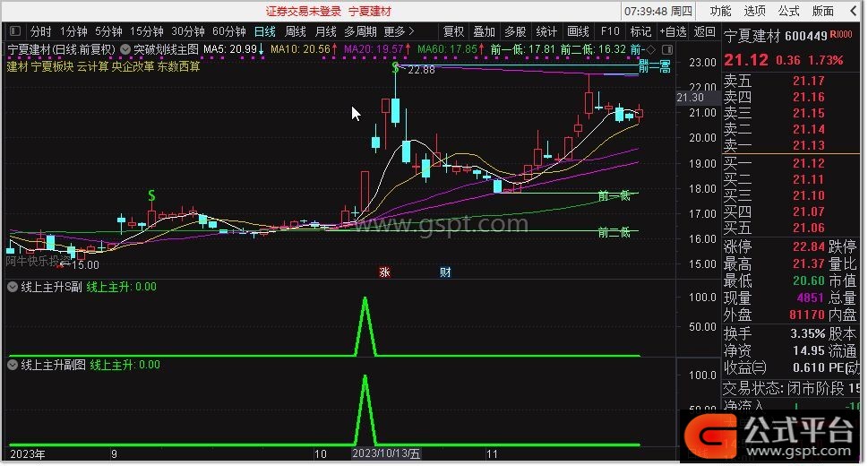868x466 pixels.
Task: Select the 1分钟 period
Action: pos(73,31)
